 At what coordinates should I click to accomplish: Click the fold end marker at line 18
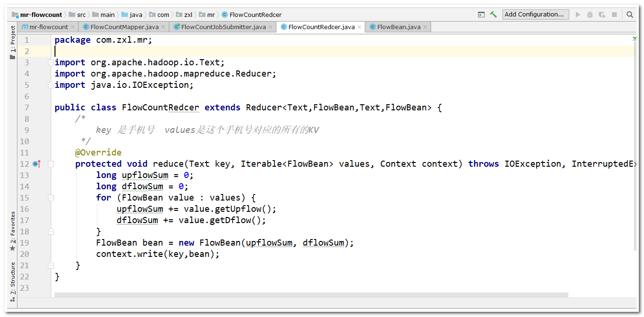tap(51, 232)
